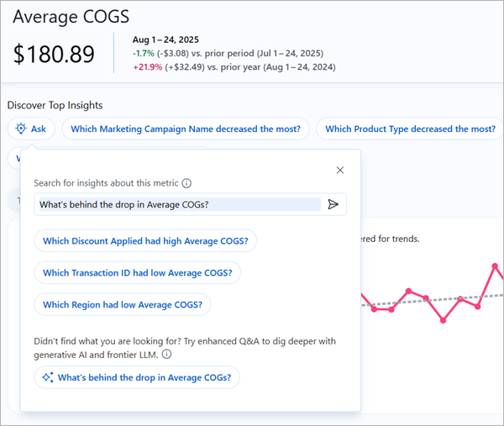Click the $180.89 metric value
The image size is (504, 426).
54,55
